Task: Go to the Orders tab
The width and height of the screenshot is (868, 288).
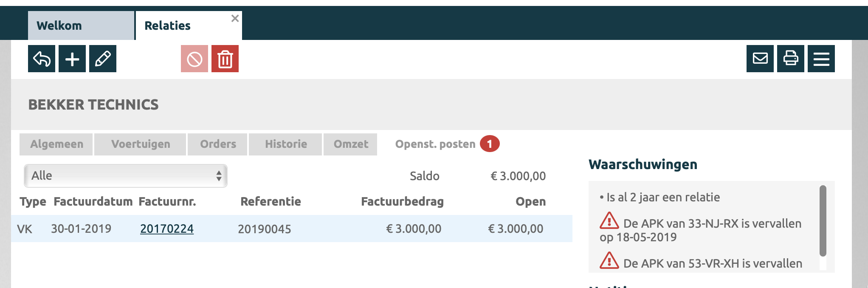Action: 218,144
